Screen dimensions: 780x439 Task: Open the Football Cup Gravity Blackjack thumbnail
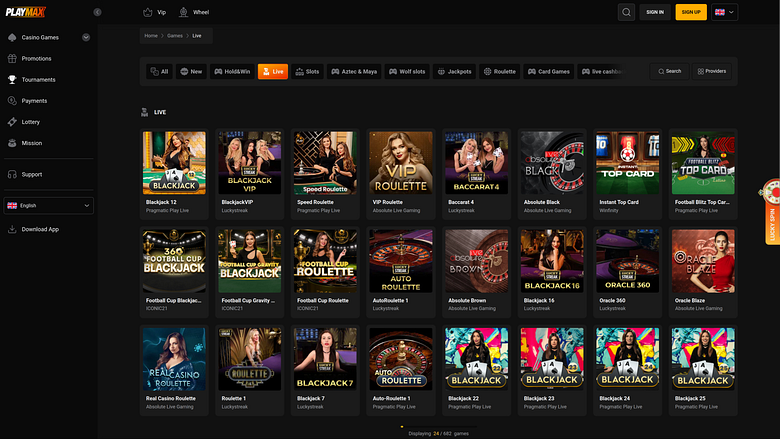[250, 261]
